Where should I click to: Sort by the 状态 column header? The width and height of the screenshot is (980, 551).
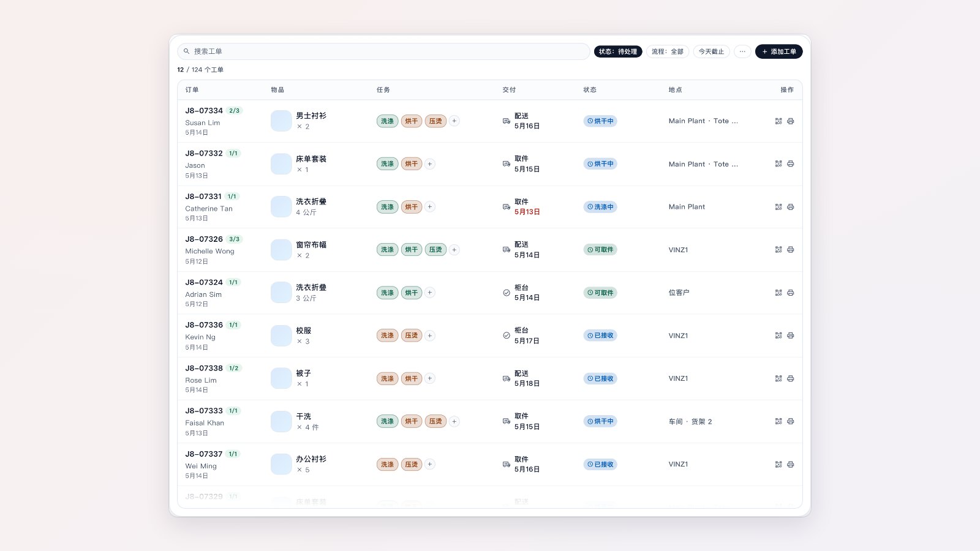coord(590,90)
